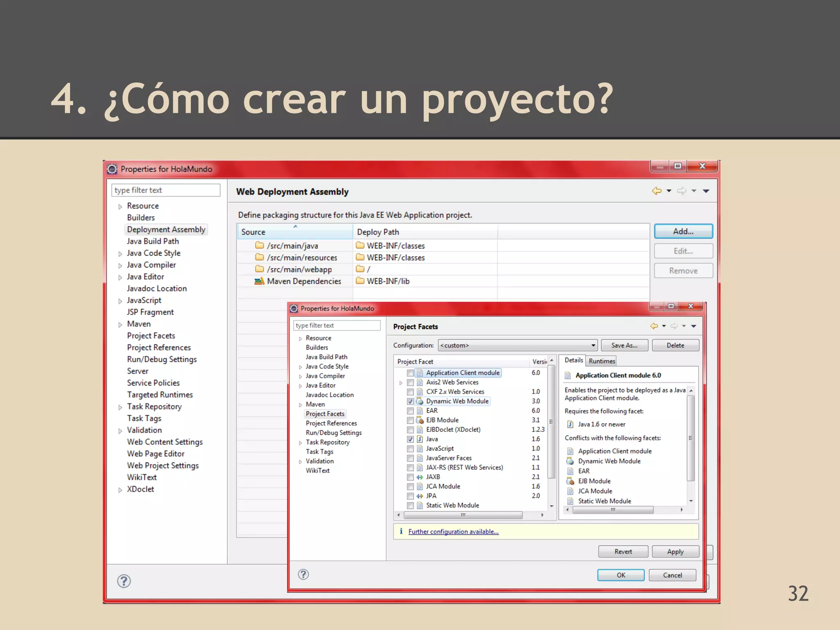The height and width of the screenshot is (630, 840).
Task: Uncheck Dynamic Web Module facet
Action: pos(410,401)
